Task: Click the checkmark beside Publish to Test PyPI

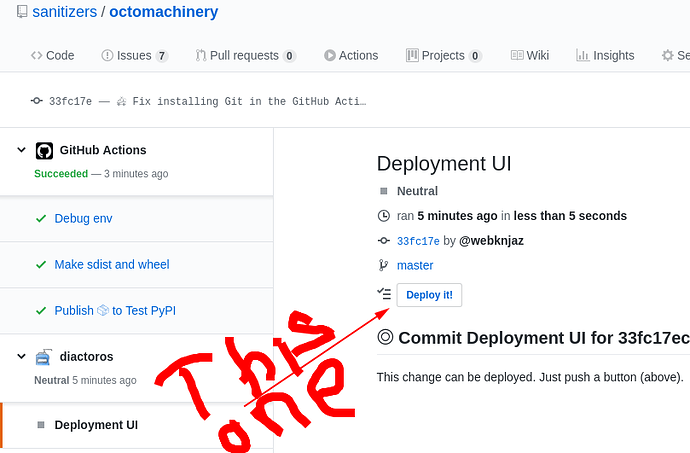Action: pyautogui.click(x=41, y=311)
